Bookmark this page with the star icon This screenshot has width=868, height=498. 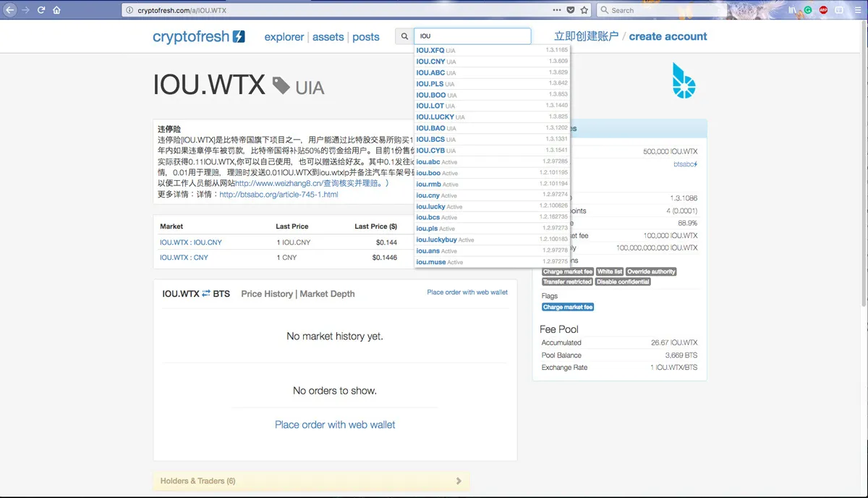pyautogui.click(x=584, y=10)
